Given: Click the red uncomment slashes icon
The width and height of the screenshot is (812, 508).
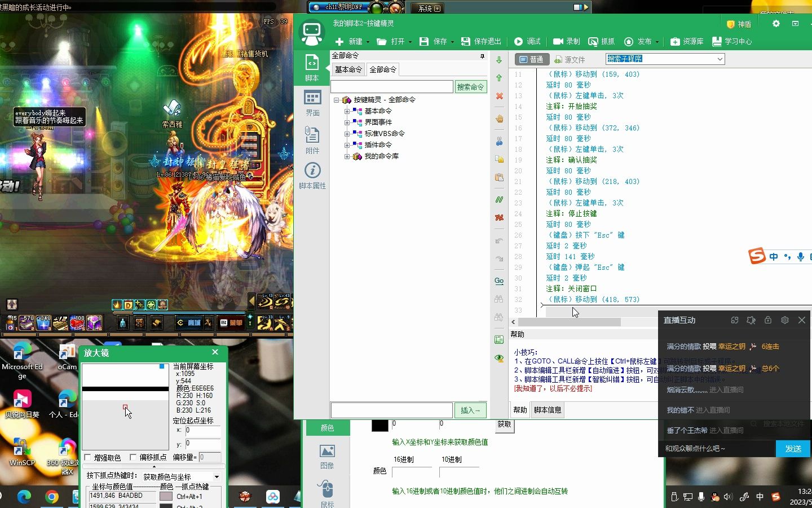Looking at the screenshot, I should (499, 217).
